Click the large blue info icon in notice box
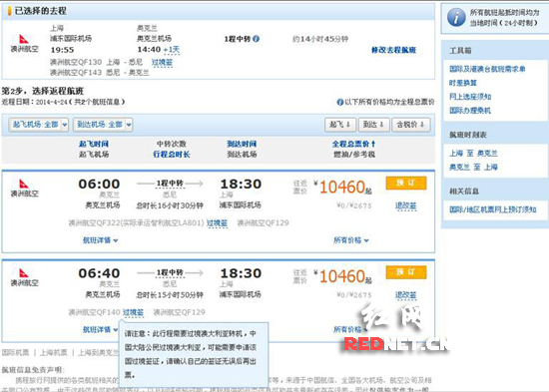549x392 pixels. tap(456, 18)
